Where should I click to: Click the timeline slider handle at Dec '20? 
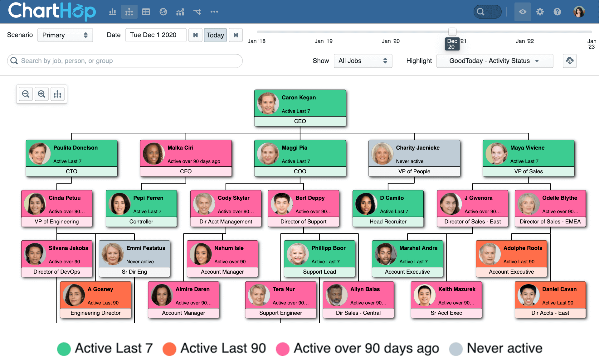click(x=452, y=32)
